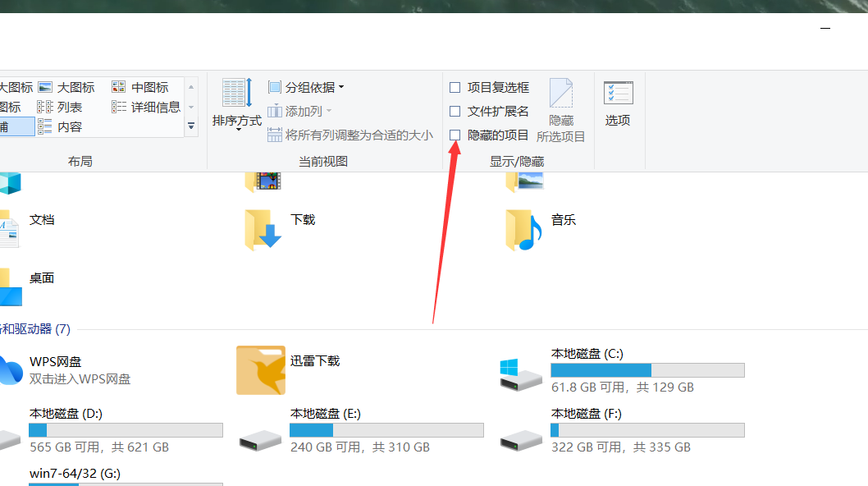This screenshot has height=486, width=868.
Task: Enable 项目复选框 (item checkboxes)
Action: tap(455, 87)
